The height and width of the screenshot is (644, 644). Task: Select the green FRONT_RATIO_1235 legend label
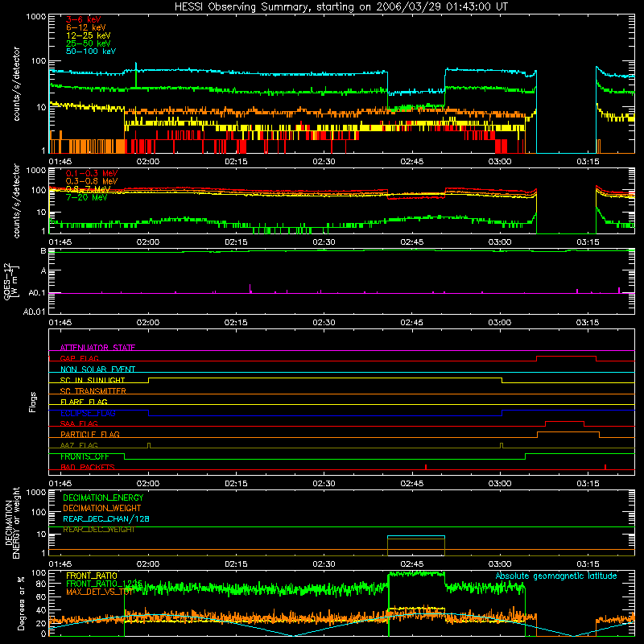click(105, 583)
